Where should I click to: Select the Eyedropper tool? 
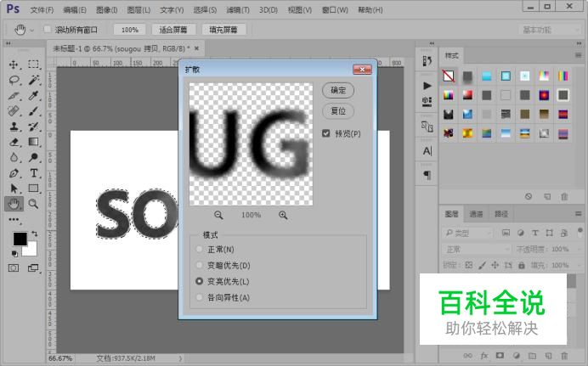(33, 95)
